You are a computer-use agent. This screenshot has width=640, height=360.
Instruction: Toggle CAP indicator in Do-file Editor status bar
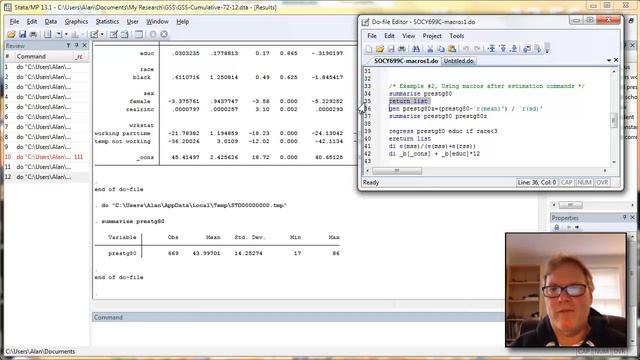566,182
